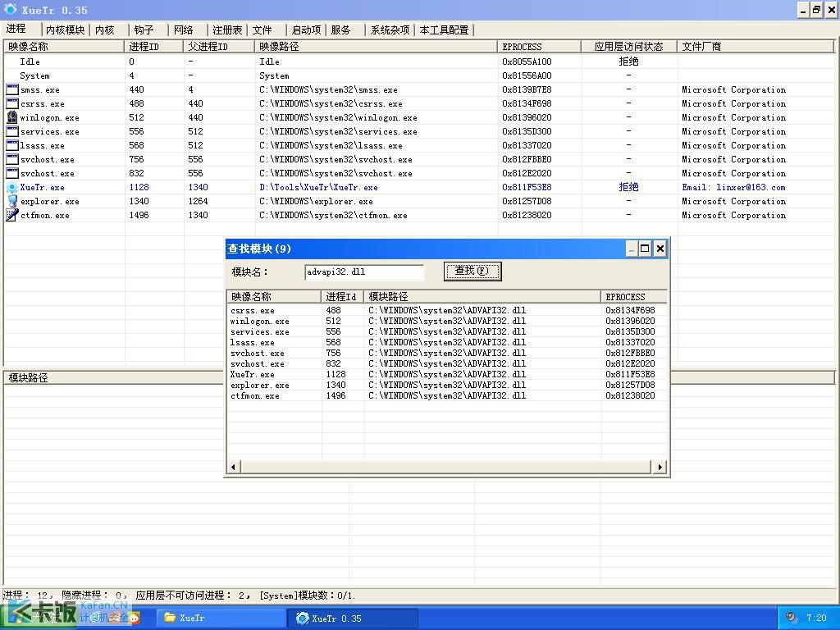Screen dimensions: 840x630
Task: Select the csrss.exe row in search results
Action: point(446,310)
